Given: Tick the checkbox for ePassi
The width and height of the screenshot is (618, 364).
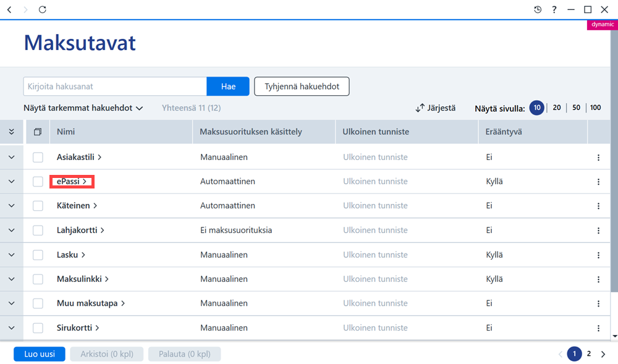Looking at the screenshot, I should pyautogui.click(x=38, y=182).
